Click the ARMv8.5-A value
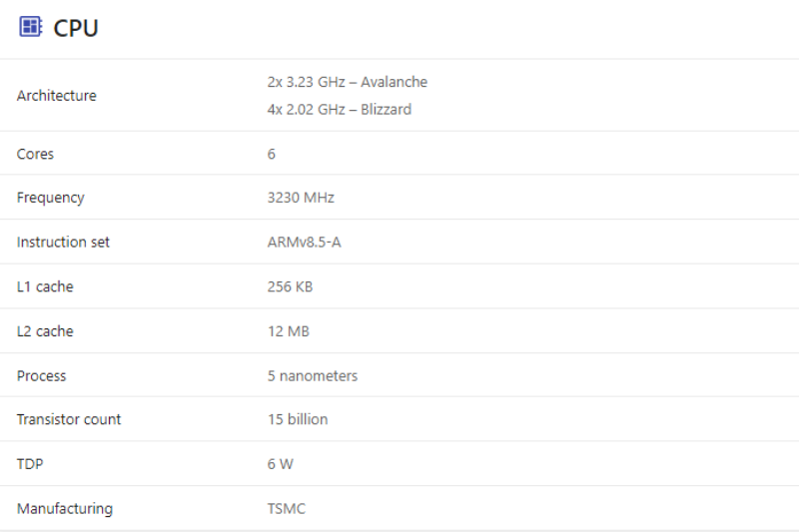Screen dimensions: 799x532 (304, 243)
